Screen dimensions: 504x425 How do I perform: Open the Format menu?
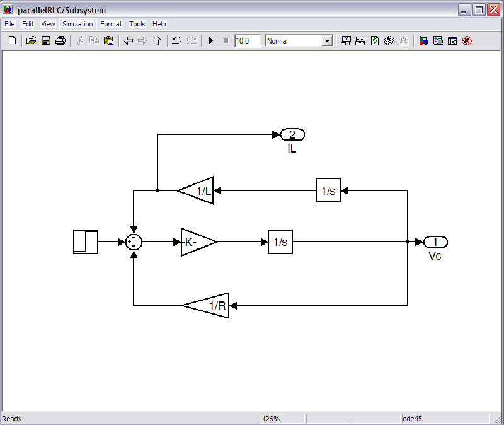(x=111, y=24)
